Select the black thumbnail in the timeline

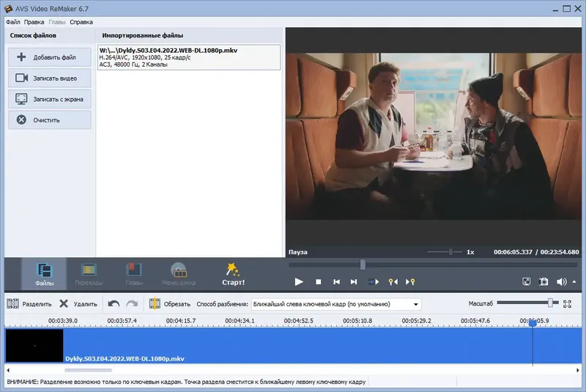(x=34, y=345)
